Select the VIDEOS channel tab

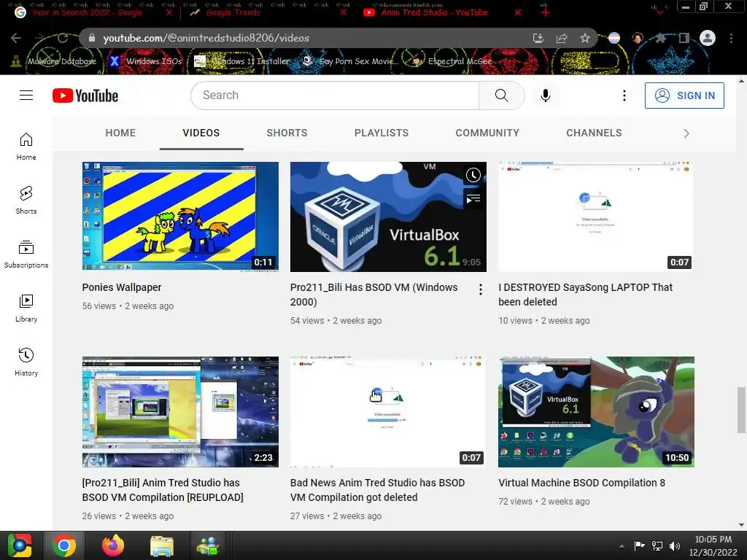[x=201, y=133]
